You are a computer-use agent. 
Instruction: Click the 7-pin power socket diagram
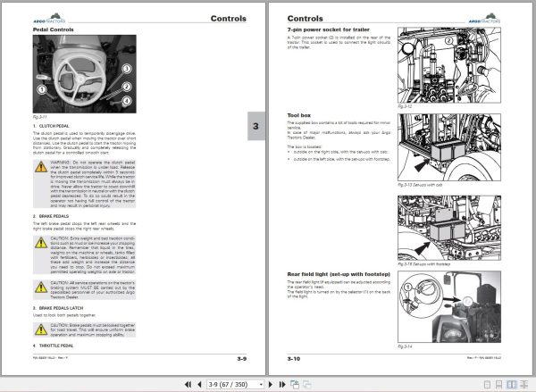(x=449, y=65)
